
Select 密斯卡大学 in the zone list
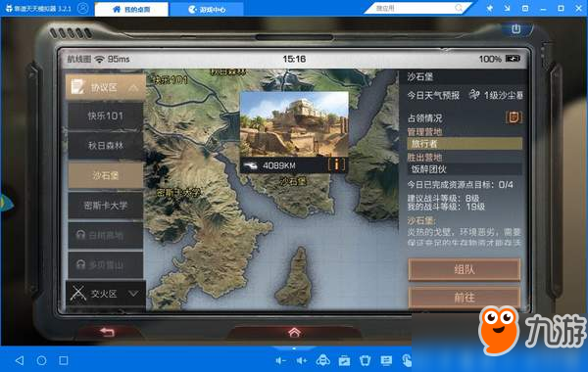106,206
